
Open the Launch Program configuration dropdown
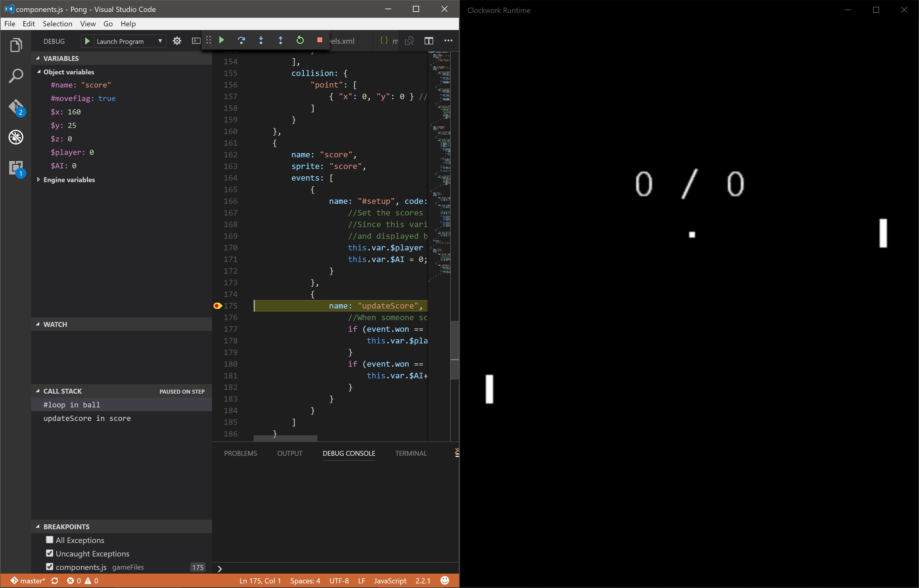coord(129,41)
